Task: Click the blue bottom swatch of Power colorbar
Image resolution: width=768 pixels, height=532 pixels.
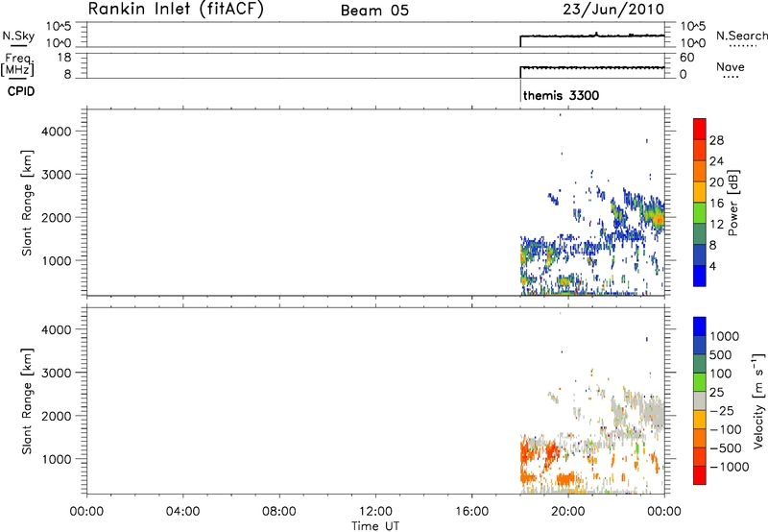Action: [700, 276]
